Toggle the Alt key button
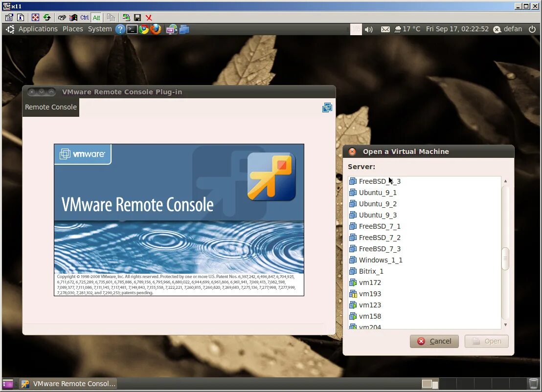This screenshot has width=542, height=392. tap(96, 17)
